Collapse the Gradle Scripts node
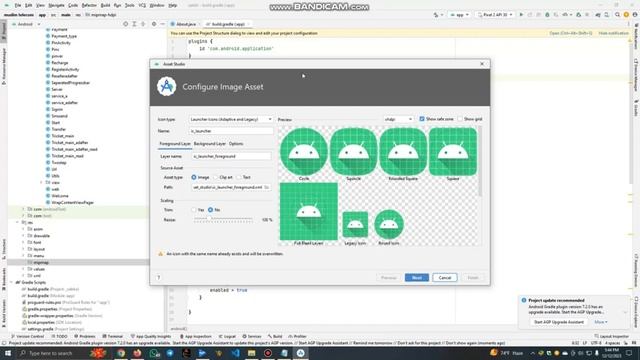 point(11,282)
